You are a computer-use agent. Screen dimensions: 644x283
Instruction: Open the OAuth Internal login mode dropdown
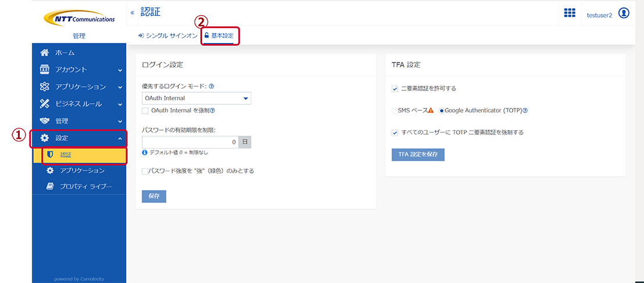click(196, 99)
